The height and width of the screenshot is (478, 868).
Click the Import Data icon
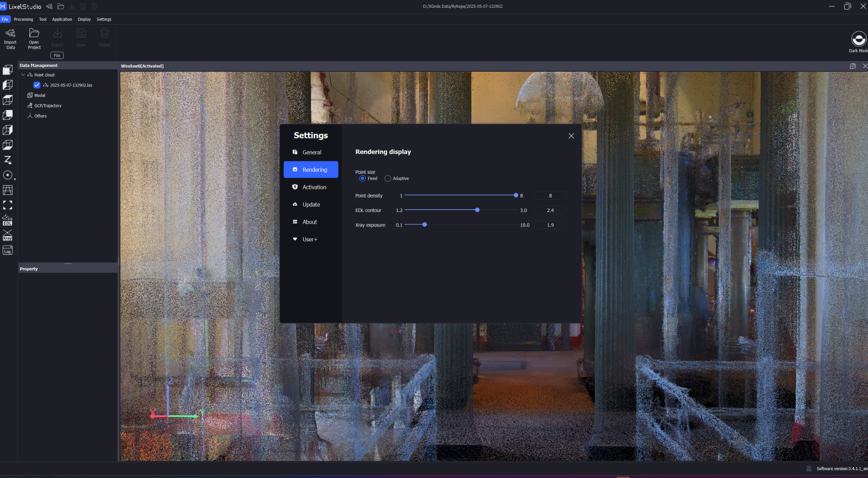(10, 34)
